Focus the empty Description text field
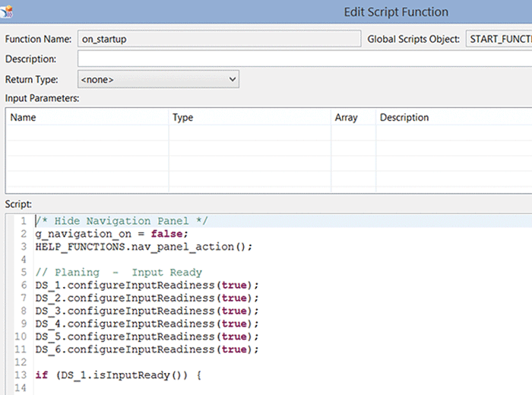 tap(304, 58)
